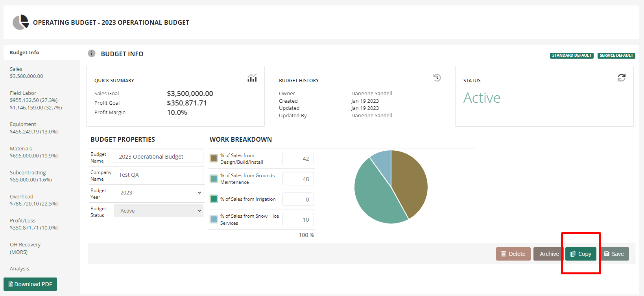This screenshot has height=296, width=644.
Task: Open the Budget Status dropdown
Action: [x=159, y=211]
